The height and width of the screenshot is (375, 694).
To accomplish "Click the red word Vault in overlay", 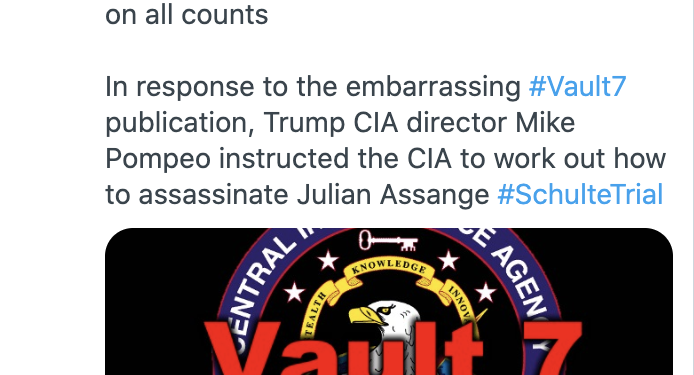I will (x=343, y=350).
